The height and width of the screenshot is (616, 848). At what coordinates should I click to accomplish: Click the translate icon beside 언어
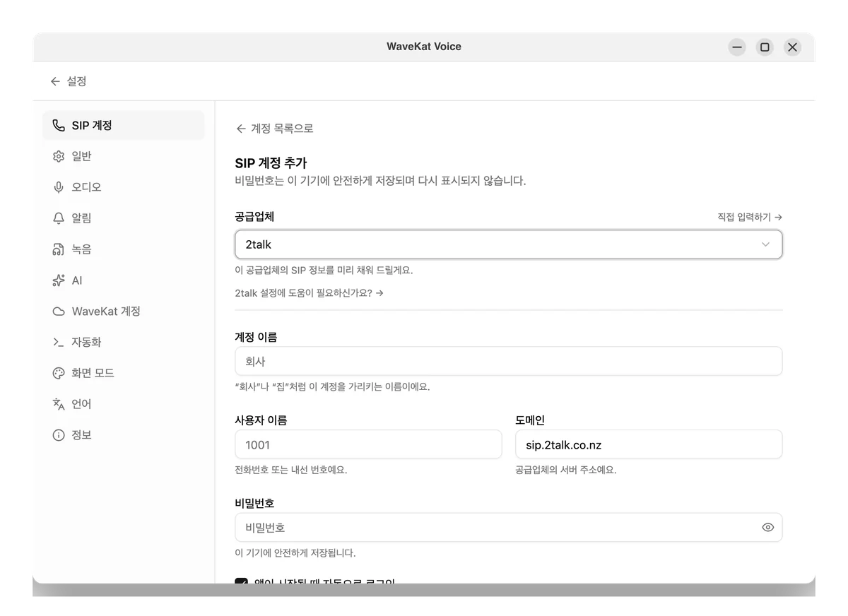(59, 404)
